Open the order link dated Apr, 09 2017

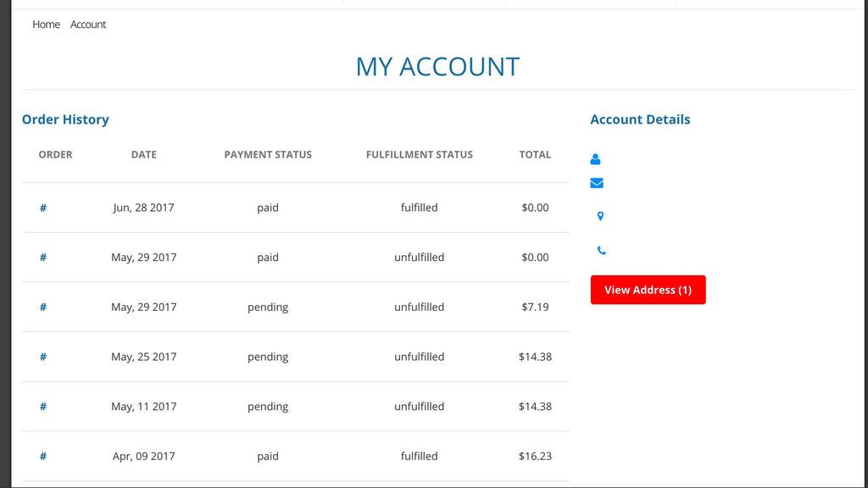coord(43,457)
